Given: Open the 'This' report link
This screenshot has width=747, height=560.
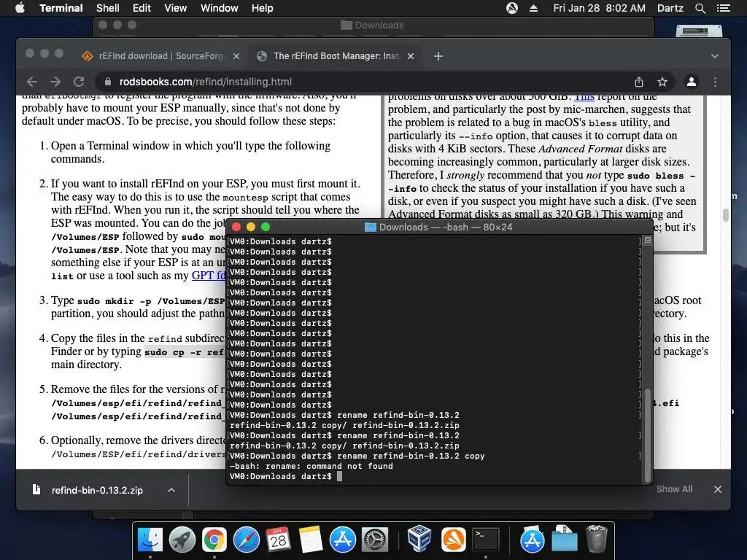Looking at the screenshot, I should click(x=584, y=97).
